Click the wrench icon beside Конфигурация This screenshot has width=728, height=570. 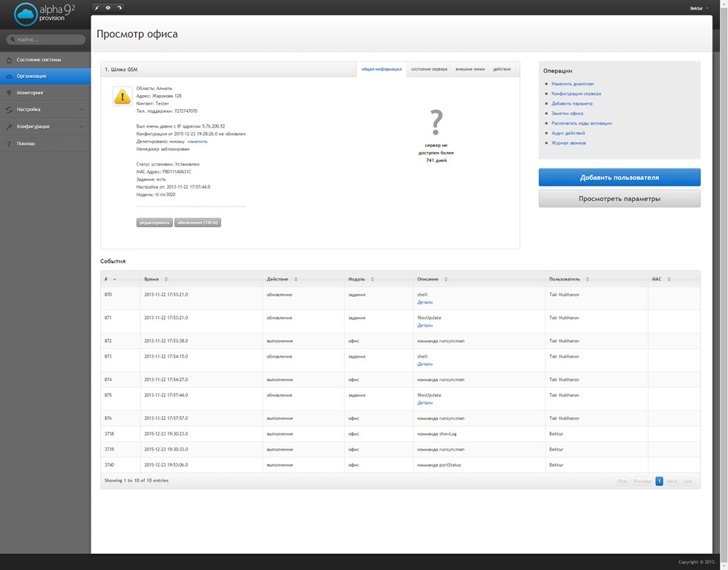9,126
